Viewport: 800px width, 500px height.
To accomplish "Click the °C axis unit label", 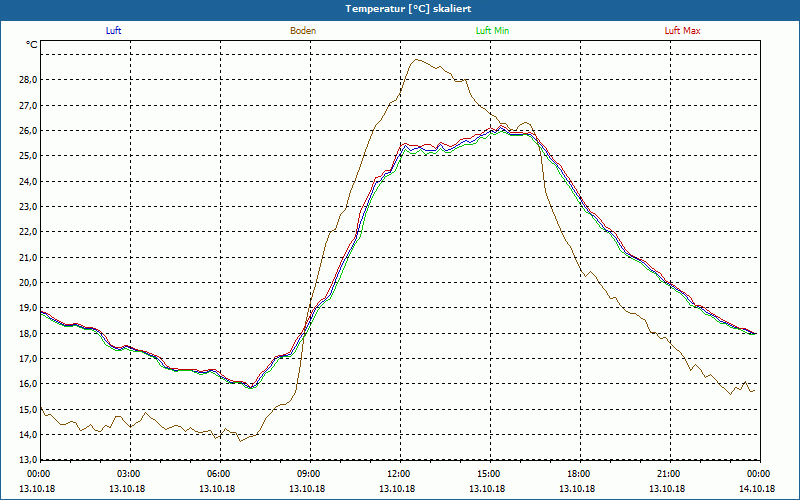I will [32, 45].
